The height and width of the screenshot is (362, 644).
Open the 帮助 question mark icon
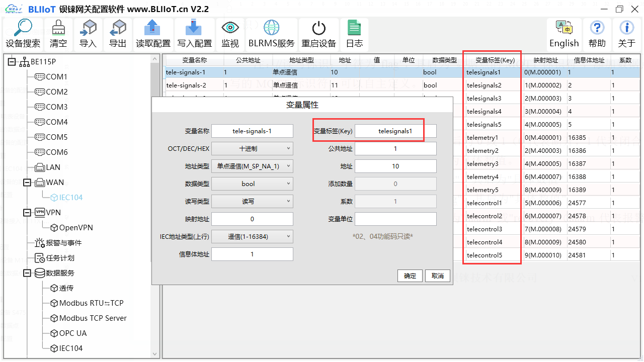[x=597, y=28]
